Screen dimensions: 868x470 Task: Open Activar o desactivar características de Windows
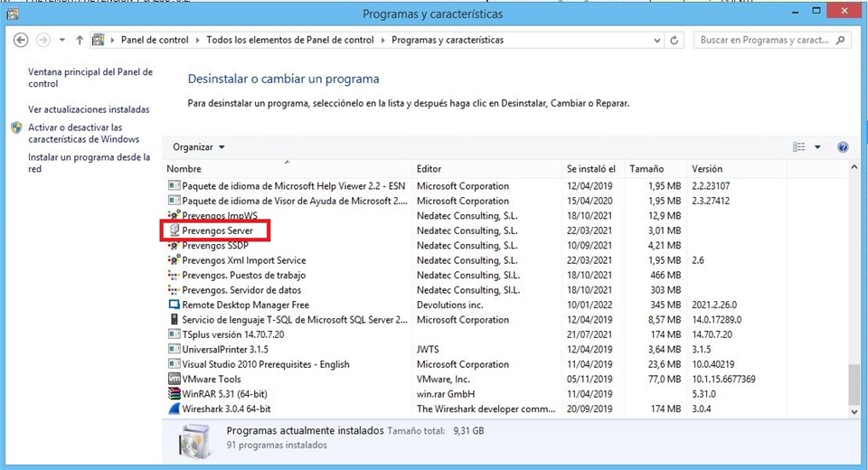(83, 134)
